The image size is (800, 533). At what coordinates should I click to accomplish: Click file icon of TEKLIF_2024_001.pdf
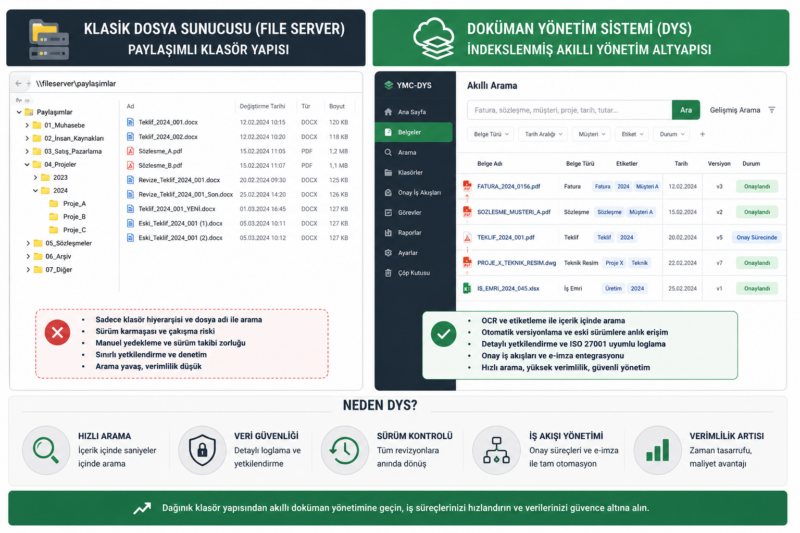coord(467,237)
